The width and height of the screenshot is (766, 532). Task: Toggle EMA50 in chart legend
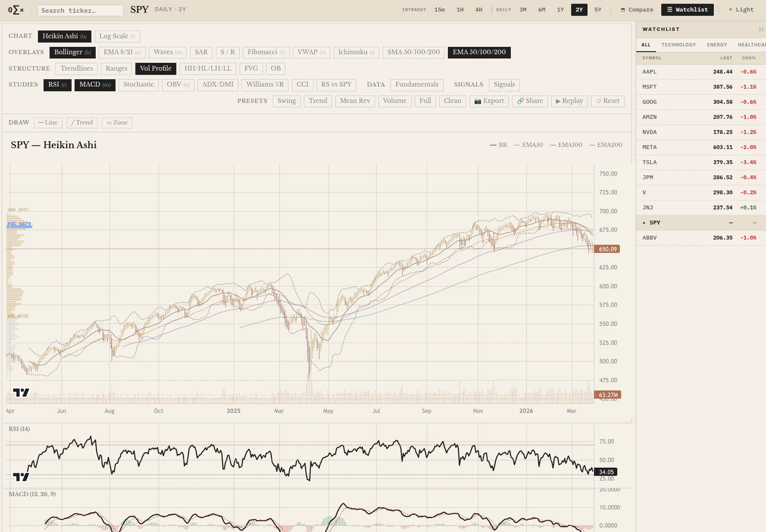pos(528,145)
